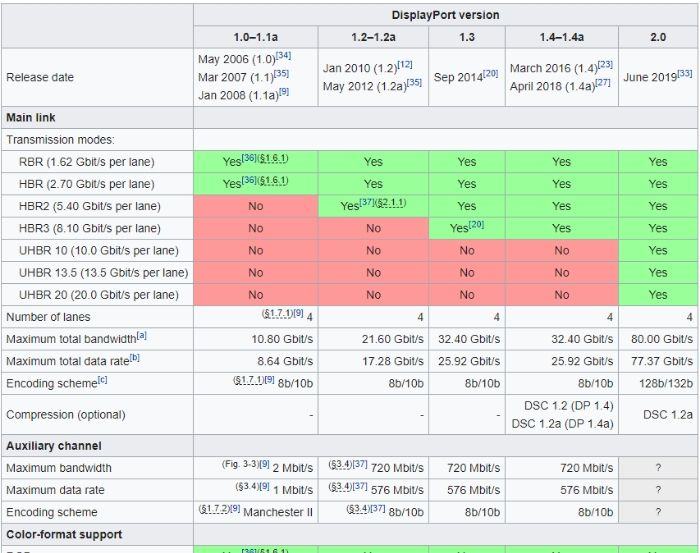Click citation 20 in the HBR3 row
Viewport: 700px width, 553px height.
click(476, 224)
